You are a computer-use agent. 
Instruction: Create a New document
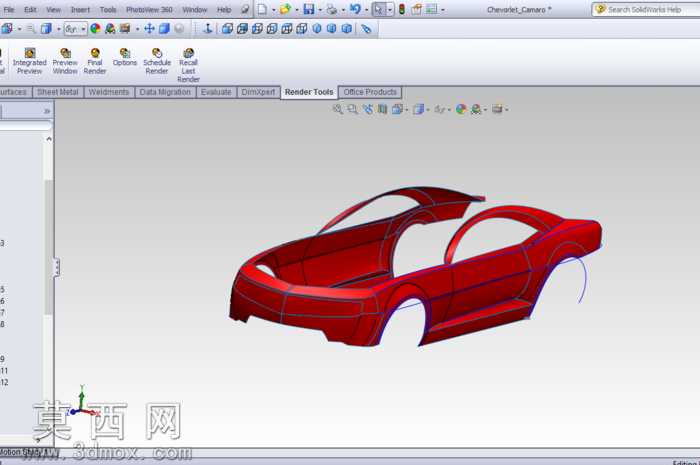point(262,9)
